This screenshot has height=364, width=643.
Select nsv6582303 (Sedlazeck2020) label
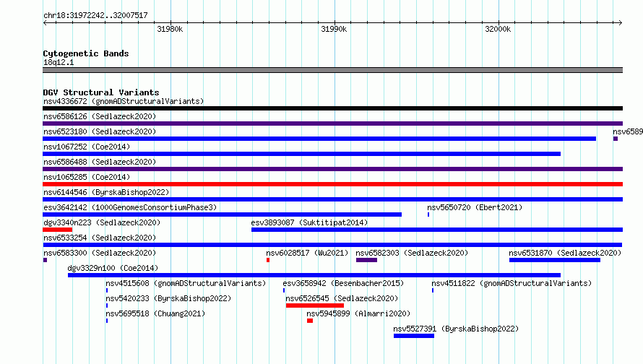click(412, 253)
